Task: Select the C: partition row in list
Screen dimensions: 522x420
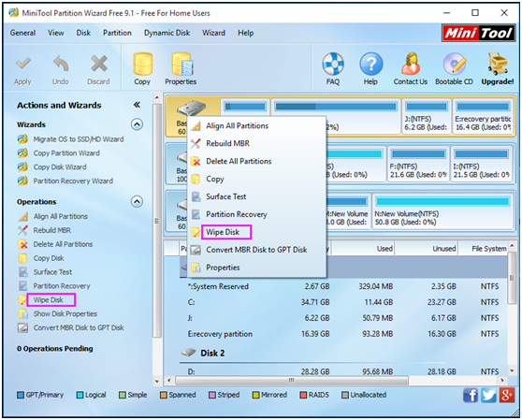Action: [344, 302]
